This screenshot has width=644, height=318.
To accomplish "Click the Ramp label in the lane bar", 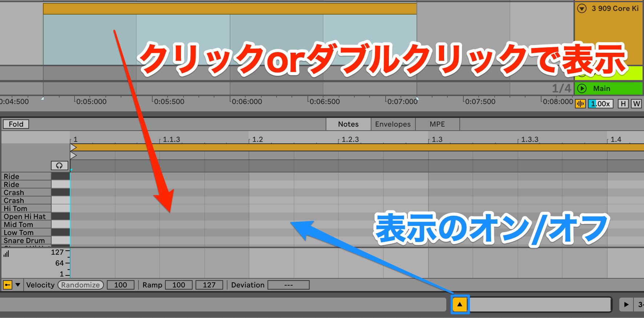I will coord(152,285).
